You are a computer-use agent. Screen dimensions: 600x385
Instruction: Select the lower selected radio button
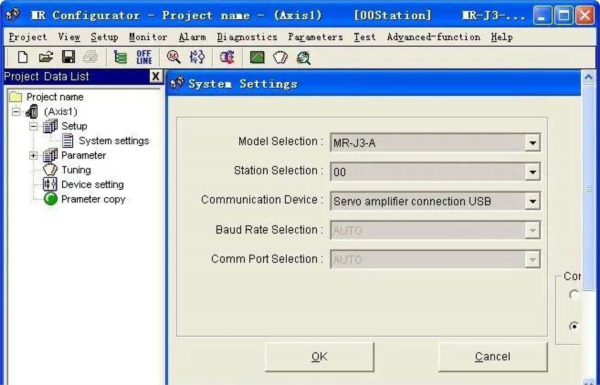coord(573,326)
